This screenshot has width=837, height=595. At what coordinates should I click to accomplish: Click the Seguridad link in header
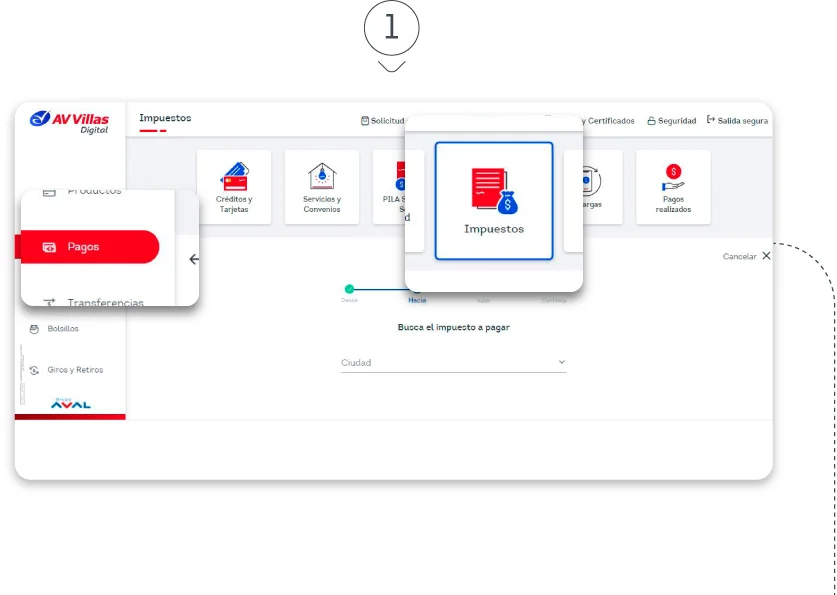[671, 121]
